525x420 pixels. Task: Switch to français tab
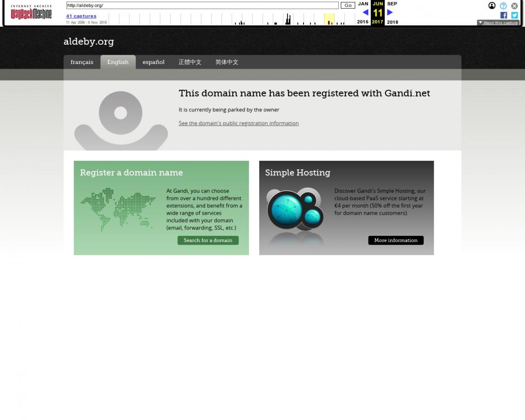(82, 62)
